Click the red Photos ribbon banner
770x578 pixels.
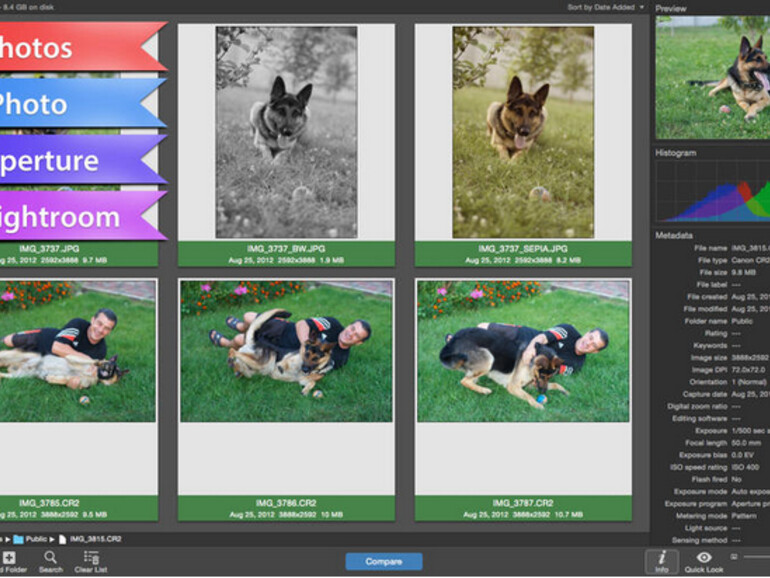(81, 48)
